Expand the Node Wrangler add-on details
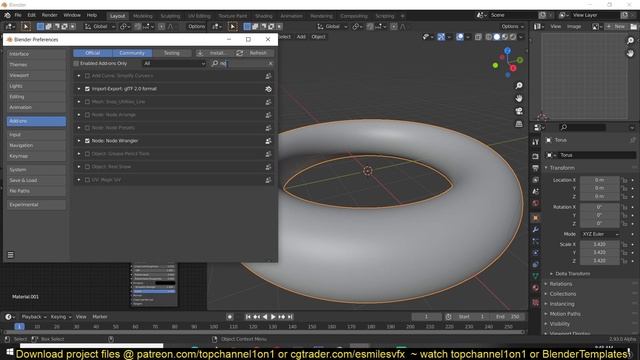The height and width of the screenshot is (360, 640). click(79, 141)
